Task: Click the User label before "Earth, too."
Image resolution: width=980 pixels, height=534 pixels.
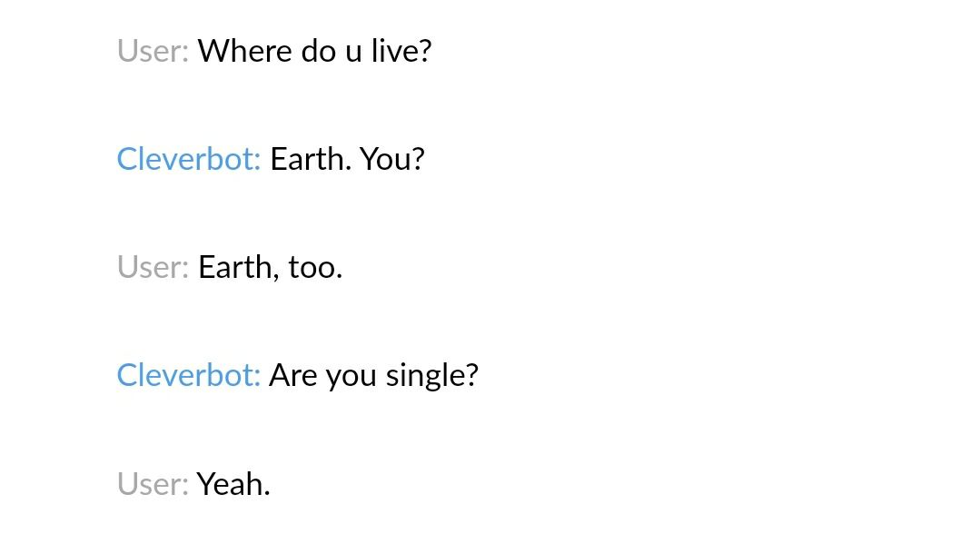Action: tap(153, 267)
